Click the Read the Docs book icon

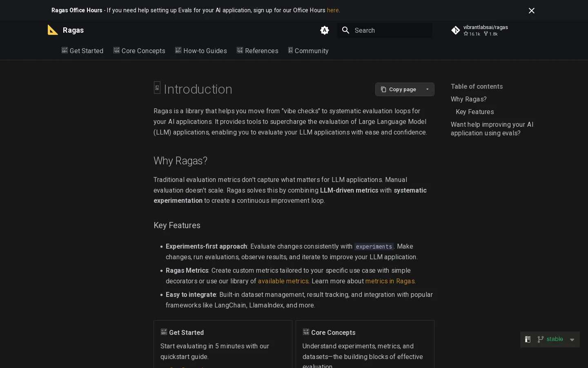(x=528, y=339)
